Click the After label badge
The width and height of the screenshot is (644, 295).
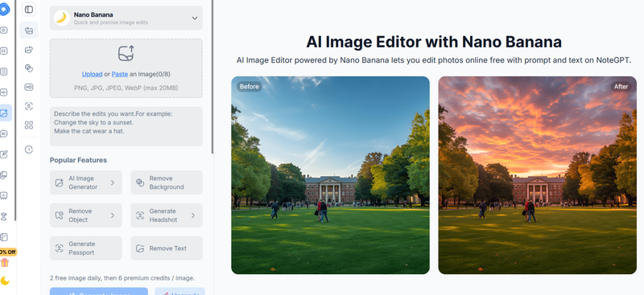[x=621, y=87]
